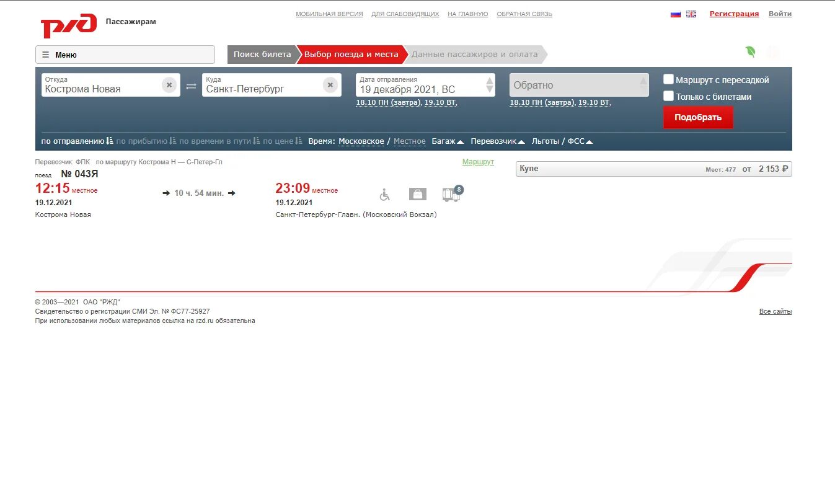The width and height of the screenshot is (835, 504).
Task: Click the hand luggage bag icon
Action: (x=418, y=195)
